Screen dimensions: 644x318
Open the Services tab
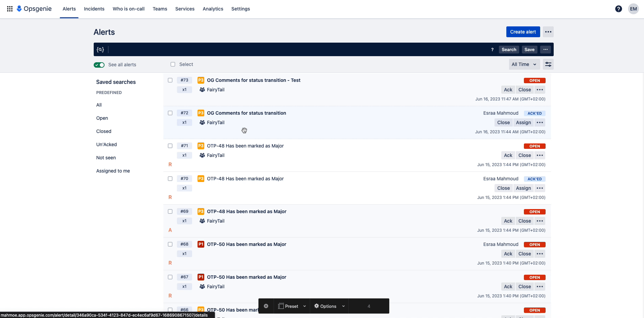[x=185, y=9]
